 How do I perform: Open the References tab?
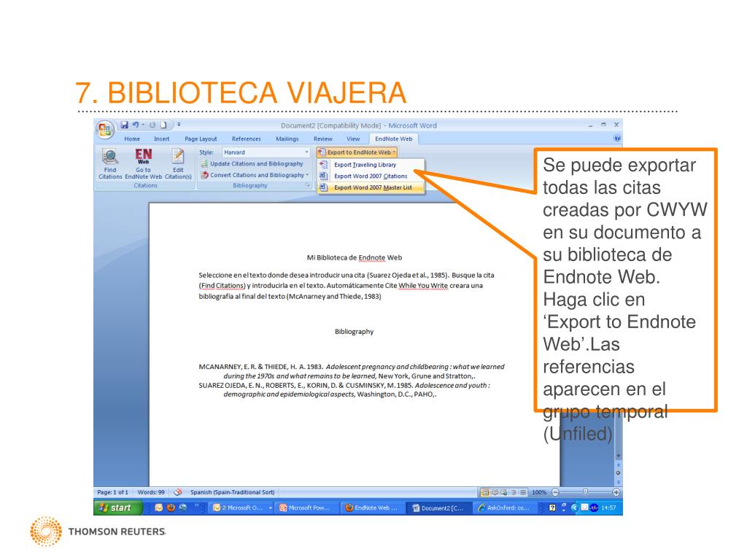pyautogui.click(x=247, y=139)
